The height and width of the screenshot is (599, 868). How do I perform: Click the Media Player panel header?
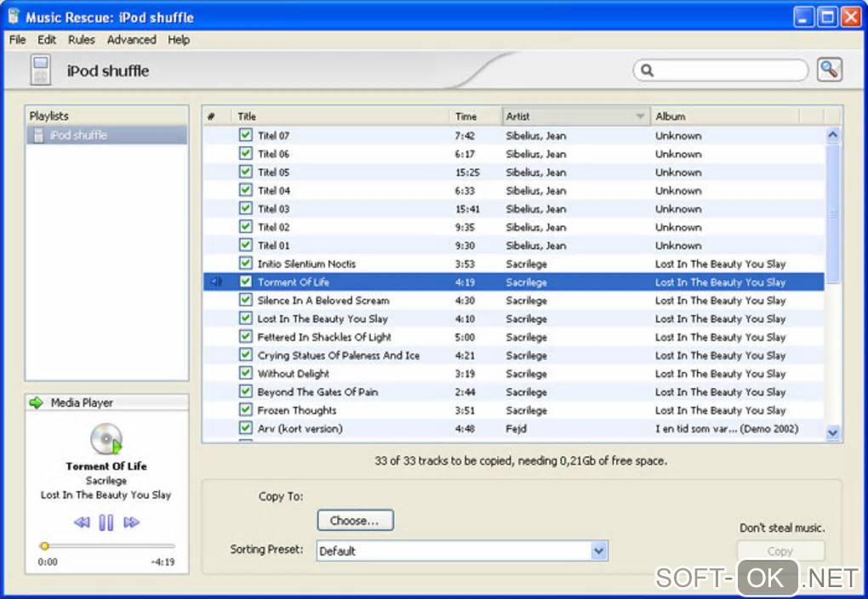(107, 402)
